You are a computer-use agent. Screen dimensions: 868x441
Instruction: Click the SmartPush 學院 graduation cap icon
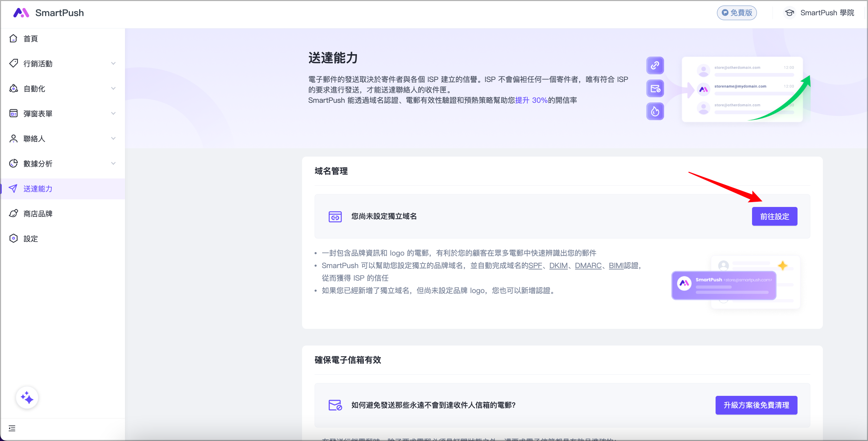coord(790,13)
